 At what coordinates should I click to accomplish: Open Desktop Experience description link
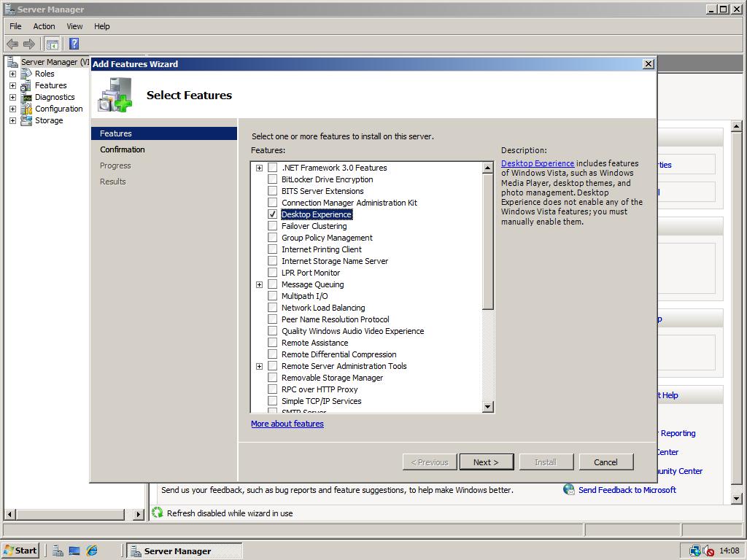538,163
